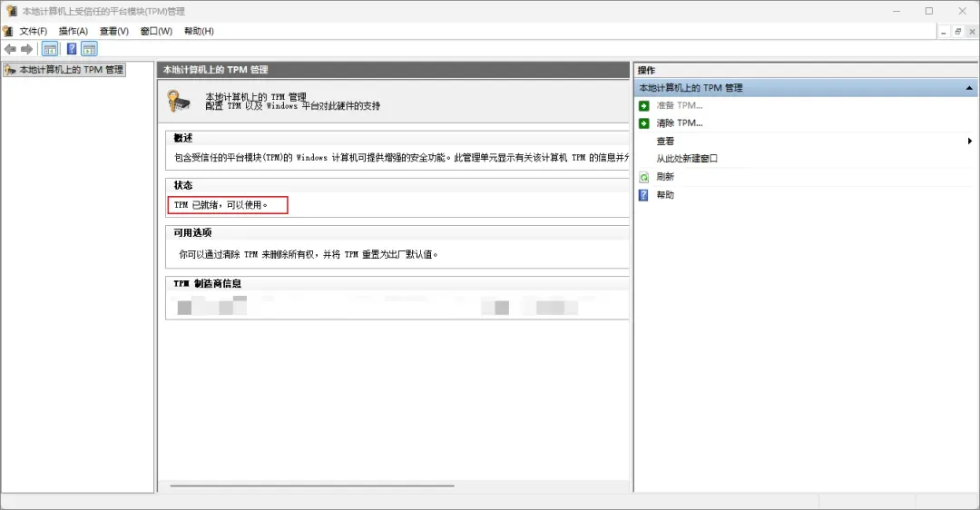
Task: Click the text about clearing TPM to factory defaults
Action: click(x=309, y=254)
